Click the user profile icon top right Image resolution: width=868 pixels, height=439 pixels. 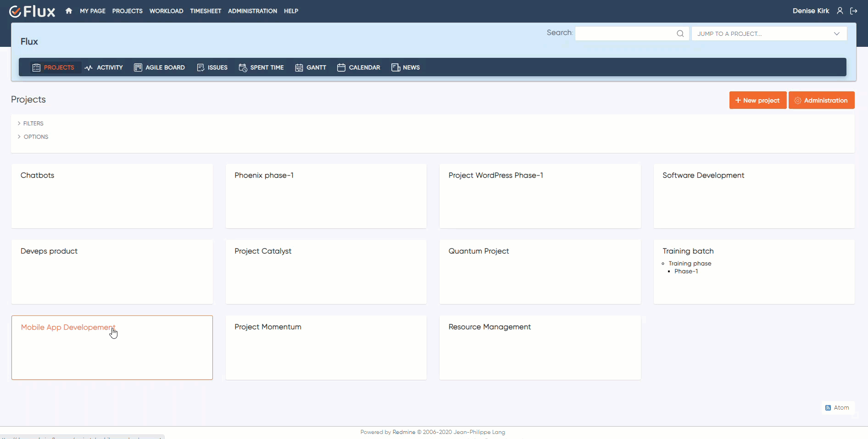(x=840, y=11)
